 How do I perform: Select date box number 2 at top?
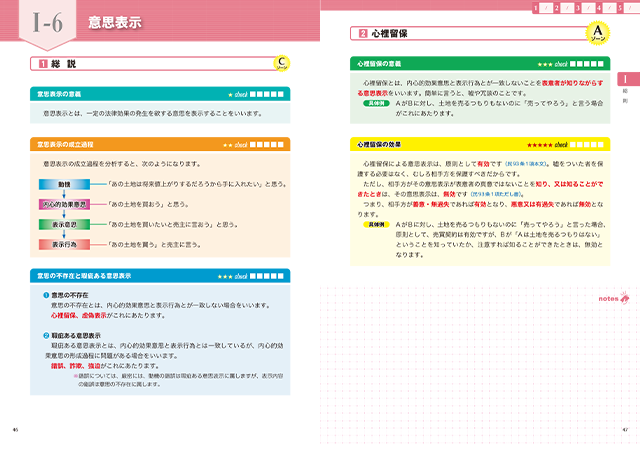pos(564,8)
